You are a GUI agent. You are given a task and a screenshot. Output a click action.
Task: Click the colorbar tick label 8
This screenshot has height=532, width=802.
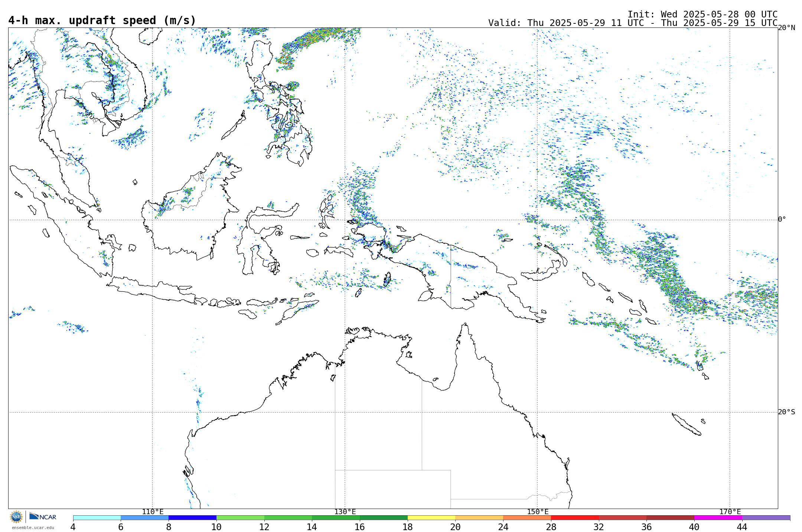[169, 527]
